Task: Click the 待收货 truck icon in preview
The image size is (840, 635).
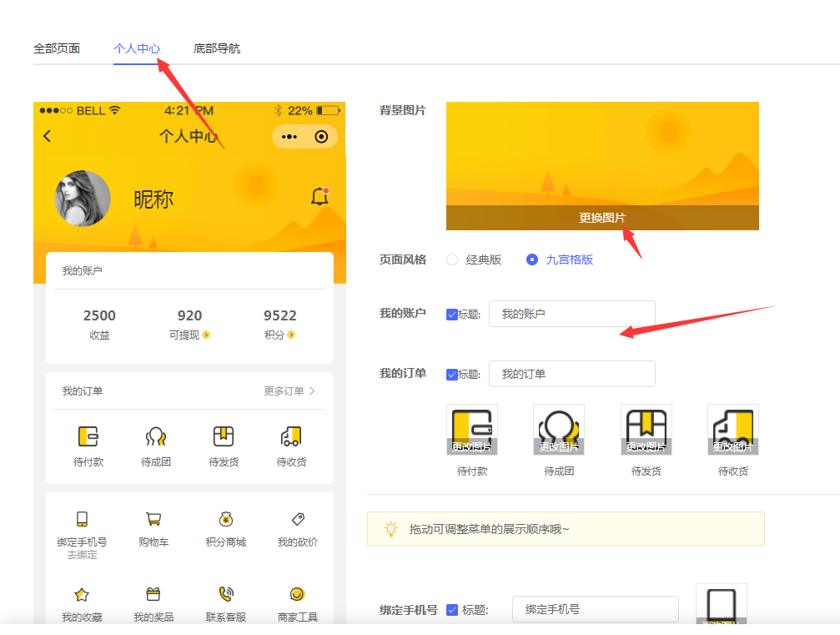Action: (291, 436)
